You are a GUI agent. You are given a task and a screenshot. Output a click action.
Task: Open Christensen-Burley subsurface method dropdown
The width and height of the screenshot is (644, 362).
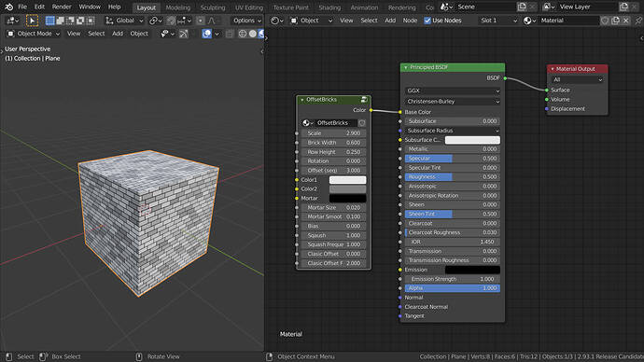pos(452,102)
